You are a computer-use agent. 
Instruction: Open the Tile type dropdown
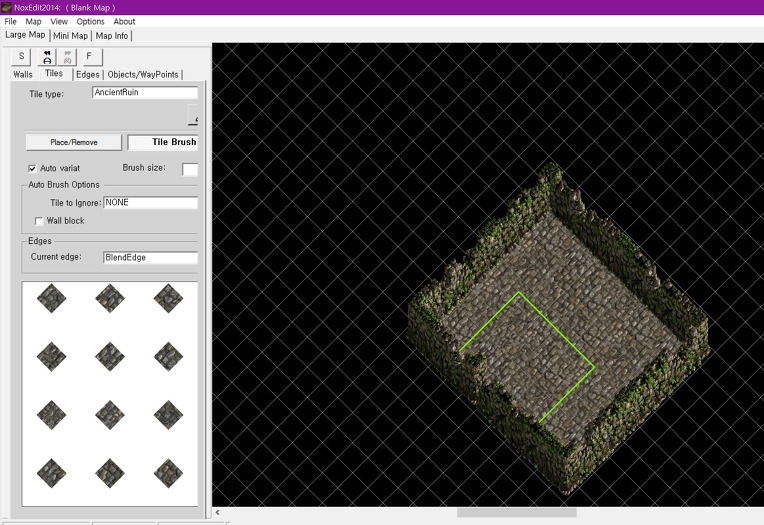(x=144, y=93)
